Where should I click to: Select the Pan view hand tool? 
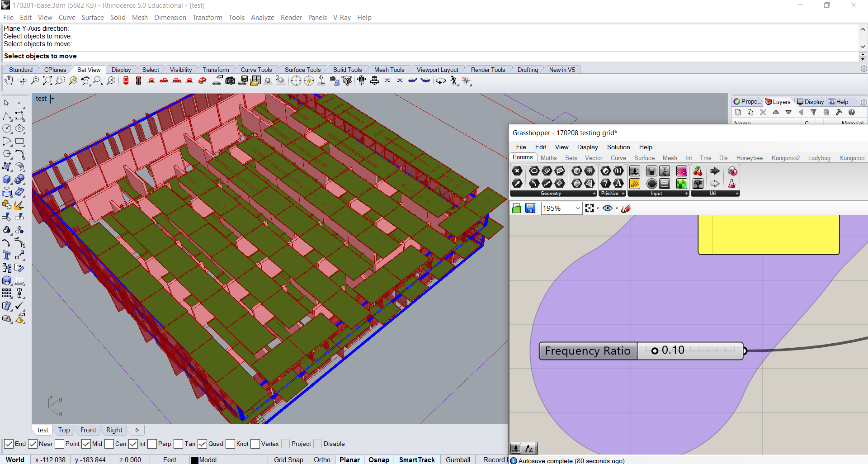(9, 81)
